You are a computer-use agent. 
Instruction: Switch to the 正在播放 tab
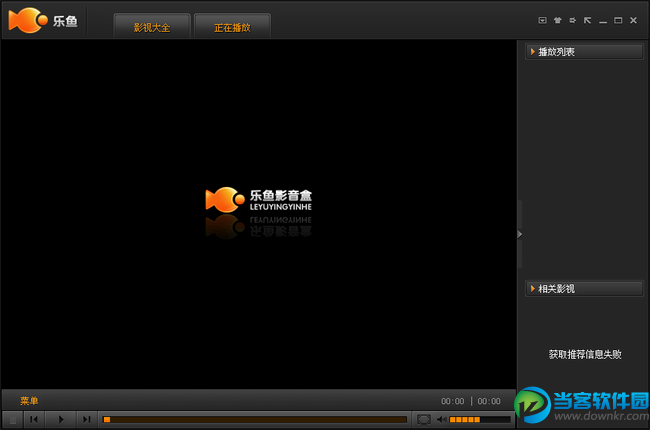(232, 27)
